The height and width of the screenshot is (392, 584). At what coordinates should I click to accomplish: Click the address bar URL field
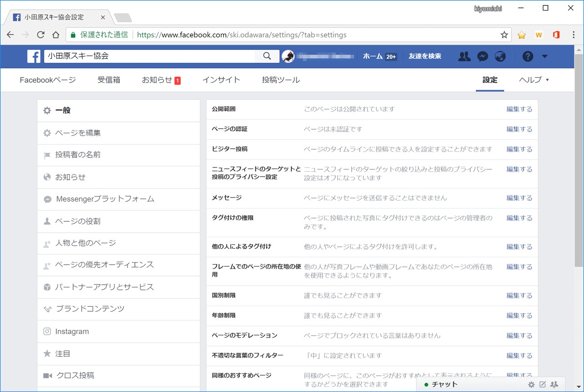(x=288, y=35)
